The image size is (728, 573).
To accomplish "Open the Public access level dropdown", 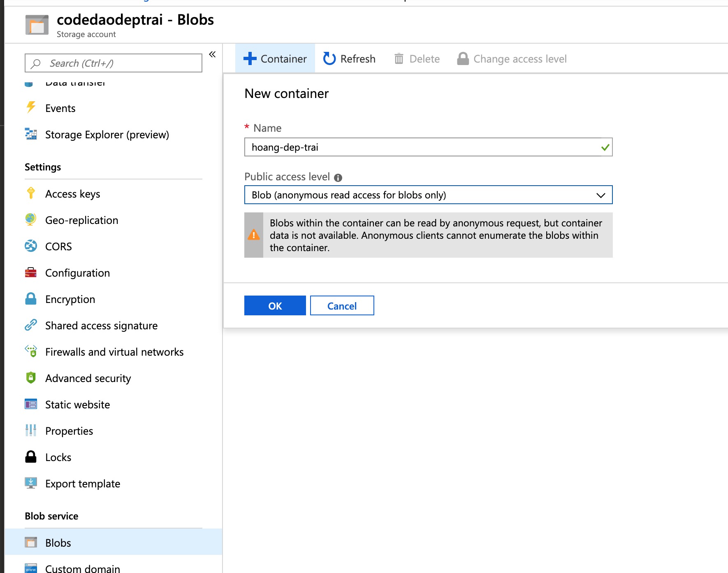I will [428, 195].
